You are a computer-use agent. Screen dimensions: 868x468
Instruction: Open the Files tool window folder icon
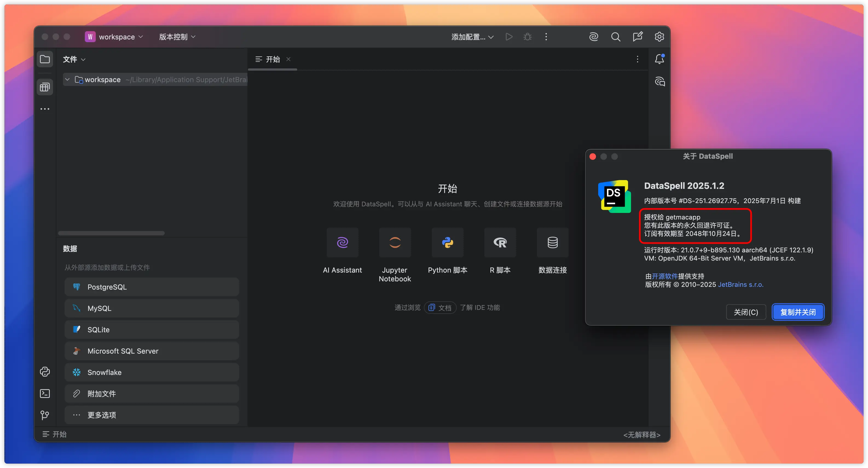coord(45,60)
